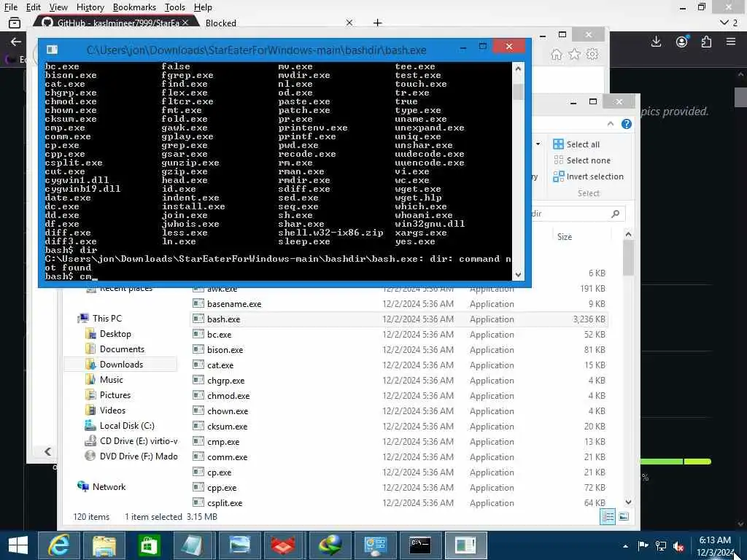
Task: Collapse the Explorer ribbon chevron
Action: click(611, 124)
